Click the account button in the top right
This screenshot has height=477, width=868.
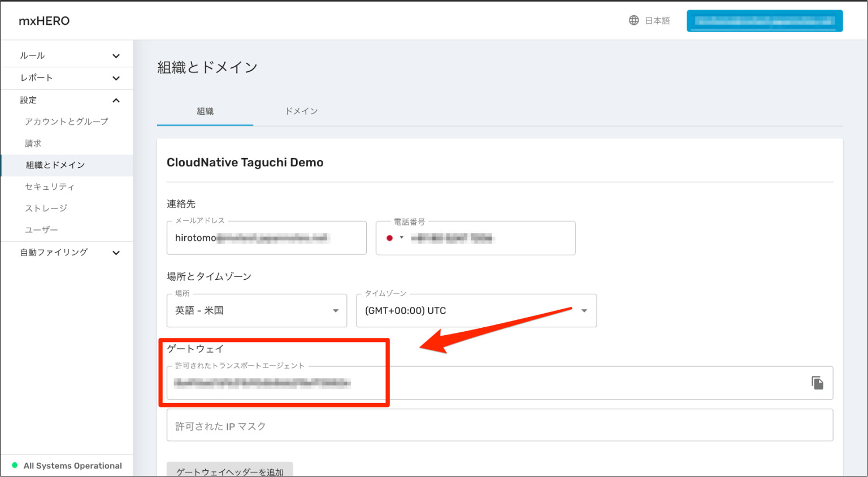tap(764, 20)
